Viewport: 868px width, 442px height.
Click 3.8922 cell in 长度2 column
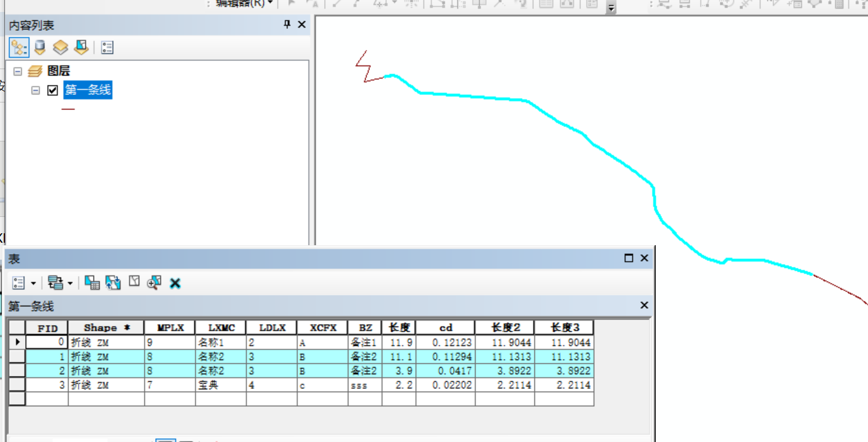coord(505,370)
